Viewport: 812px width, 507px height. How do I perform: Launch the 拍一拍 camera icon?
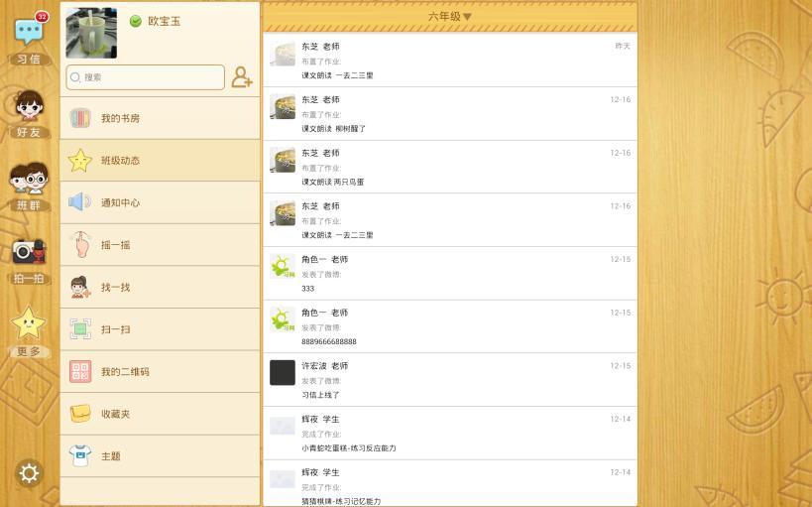click(x=29, y=258)
